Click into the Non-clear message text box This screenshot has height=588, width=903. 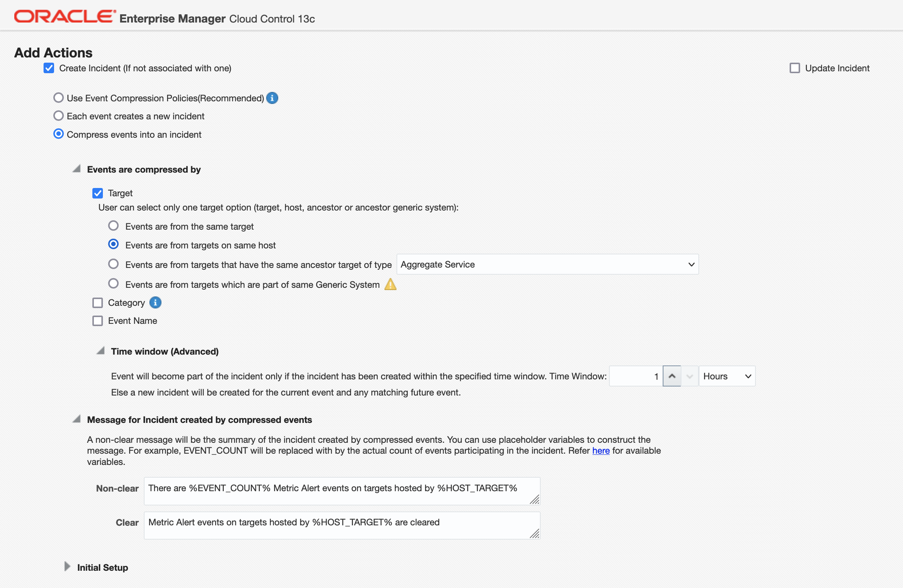pos(342,491)
